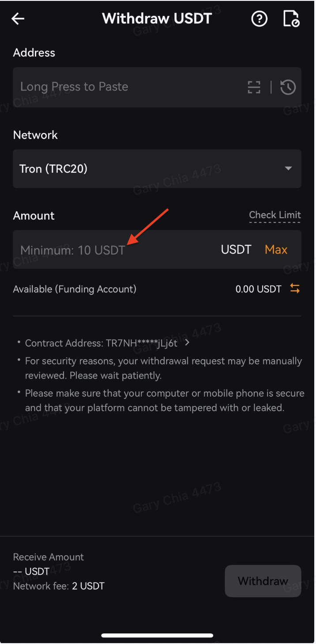Open the Tron (TRC20) network selector
This screenshot has width=316, height=644.
click(157, 168)
